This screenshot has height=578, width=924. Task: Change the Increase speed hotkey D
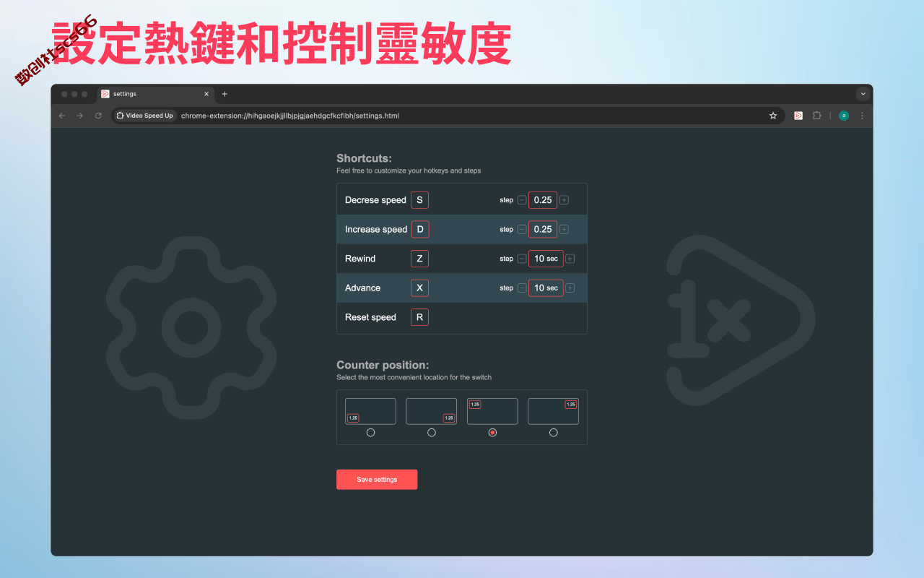click(420, 229)
